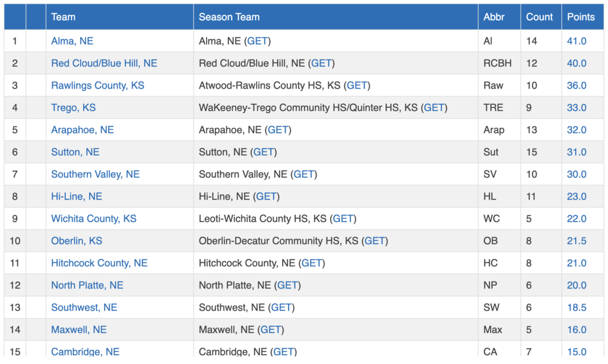608x364 pixels.
Task: Open the Trego, KS team page
Action: click(73, 107)
